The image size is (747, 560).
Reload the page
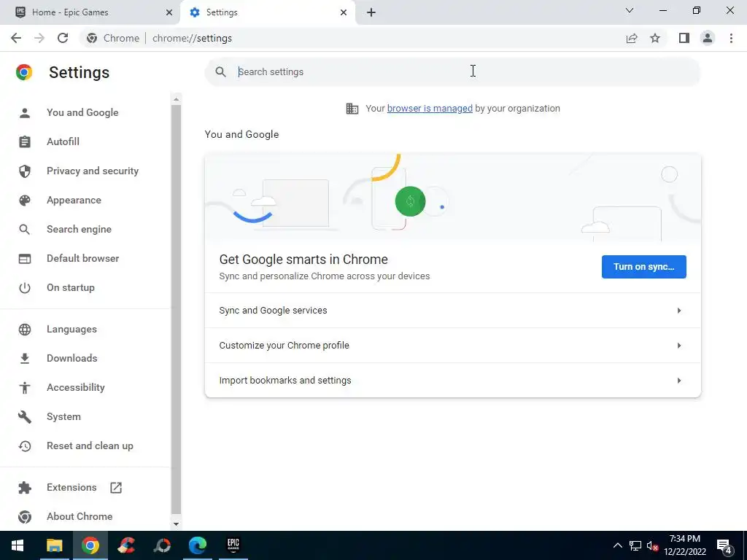[63, 38]
